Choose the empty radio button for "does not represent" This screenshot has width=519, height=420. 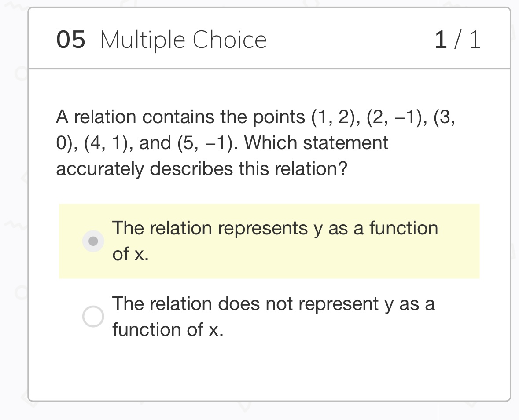(x=93, y=316)
